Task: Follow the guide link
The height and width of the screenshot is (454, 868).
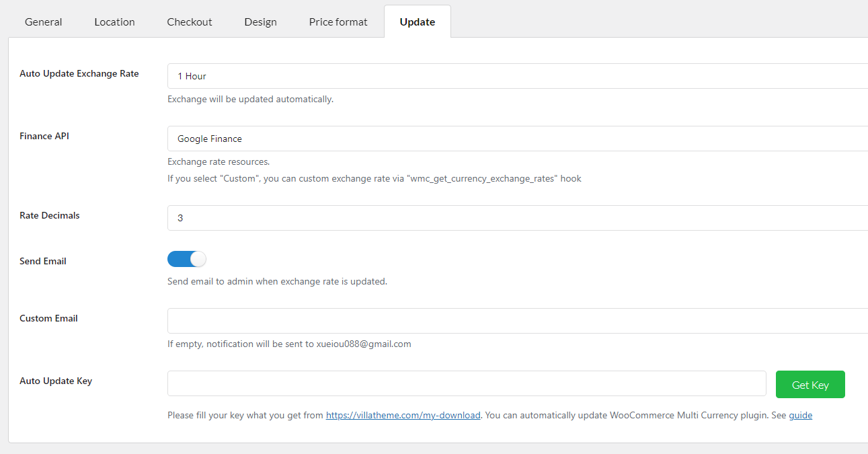Action: pyautogui.click(x=800, y=416)
